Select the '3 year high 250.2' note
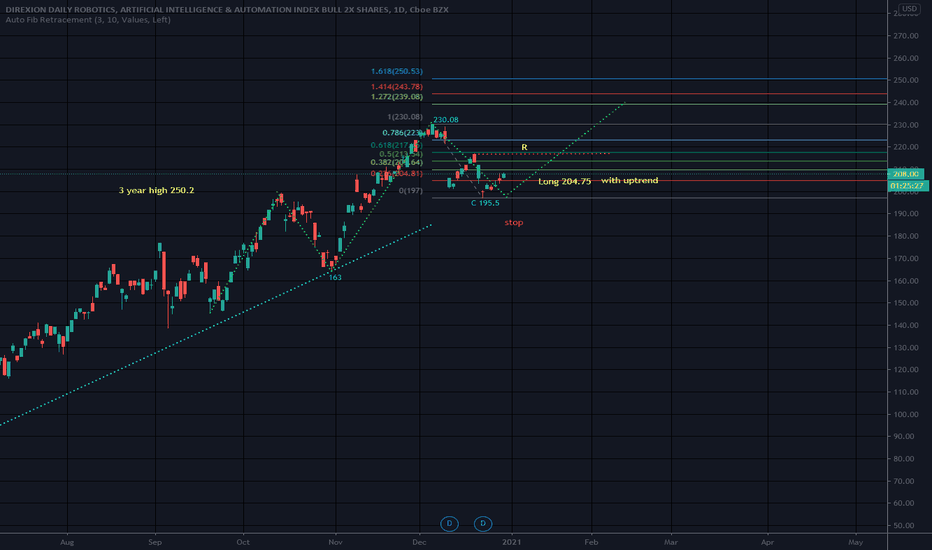The image size is (932, 550). pyautogui.click(x=156, y=190)
